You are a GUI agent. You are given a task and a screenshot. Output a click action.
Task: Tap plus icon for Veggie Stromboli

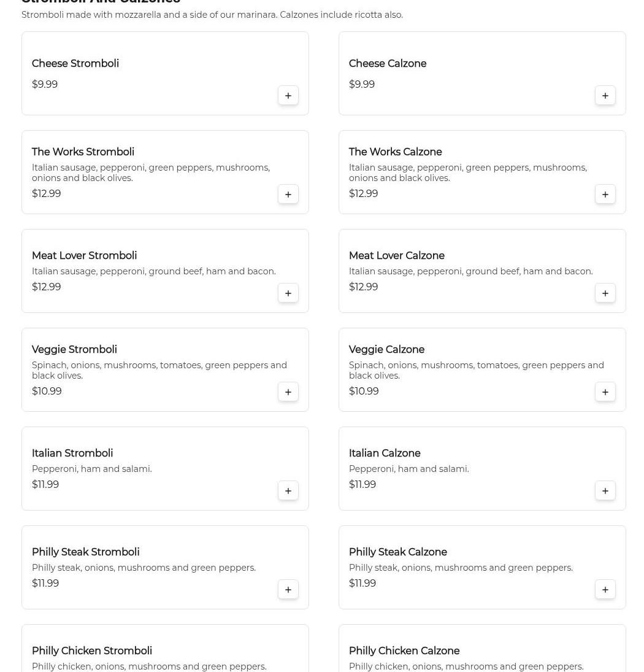[x=288, y=392]
